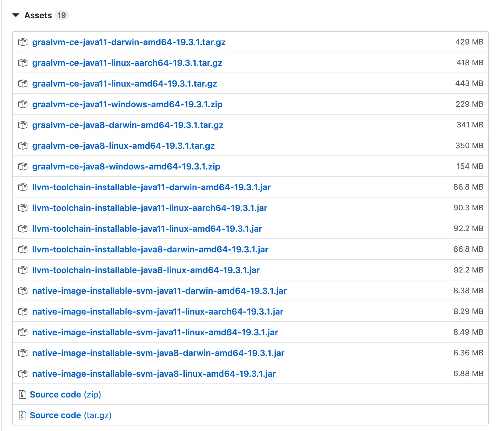Image resolution: width=504 pixels, height=431 pixels.
Task: Click package icon beside graalvm-ce-java11-darwin-amd64 tar.gz
Action: [23, 42]
